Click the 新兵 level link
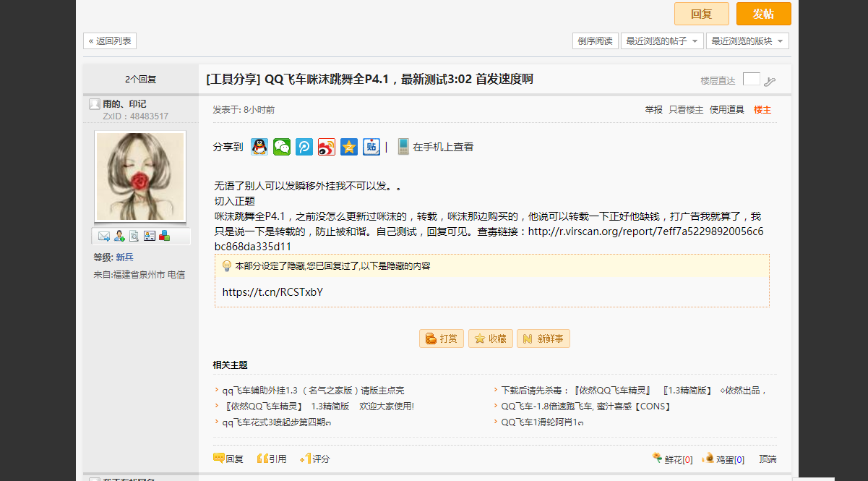This screenshot has height=481, width=868. [124, 257]
